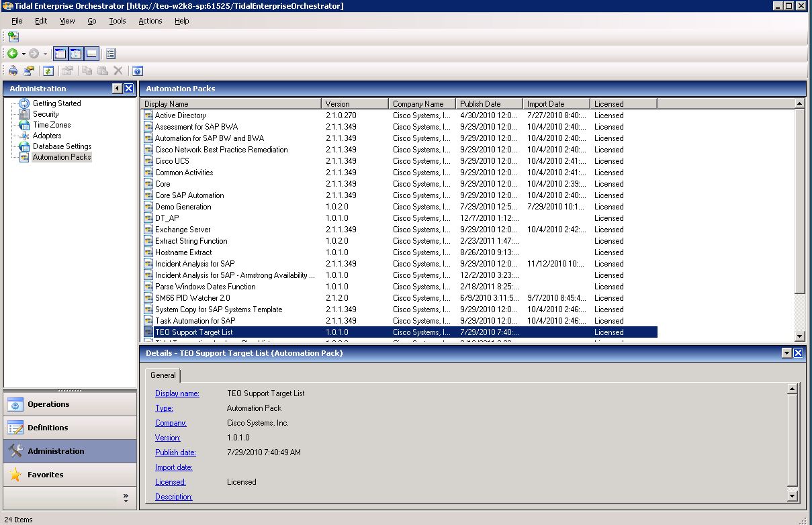Viewport: 812px width, 525px height.
Task: Select Time Zones in the tree
Action: click(x=52, y=125)
